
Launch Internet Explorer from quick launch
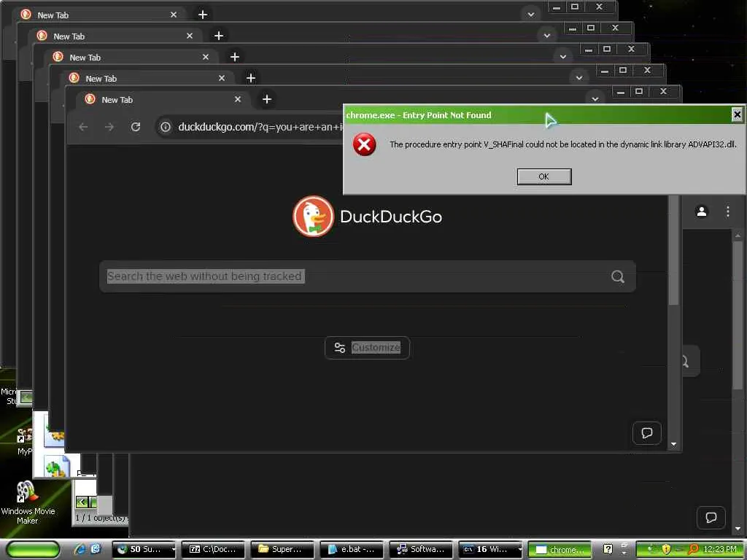click(80, 549)
